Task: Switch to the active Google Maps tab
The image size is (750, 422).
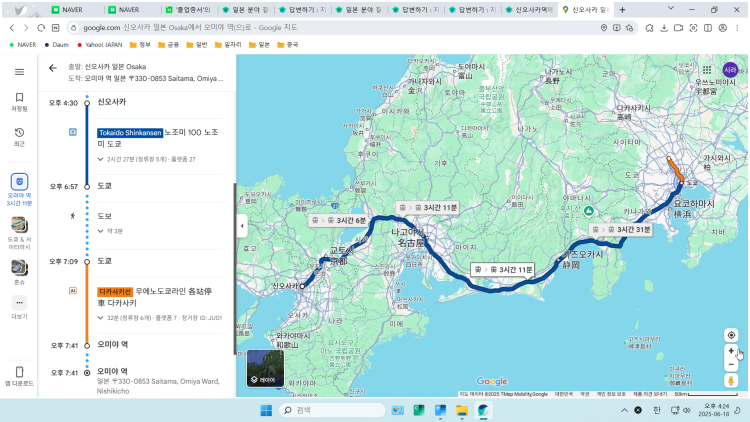Action: click(x=586, y=10)
